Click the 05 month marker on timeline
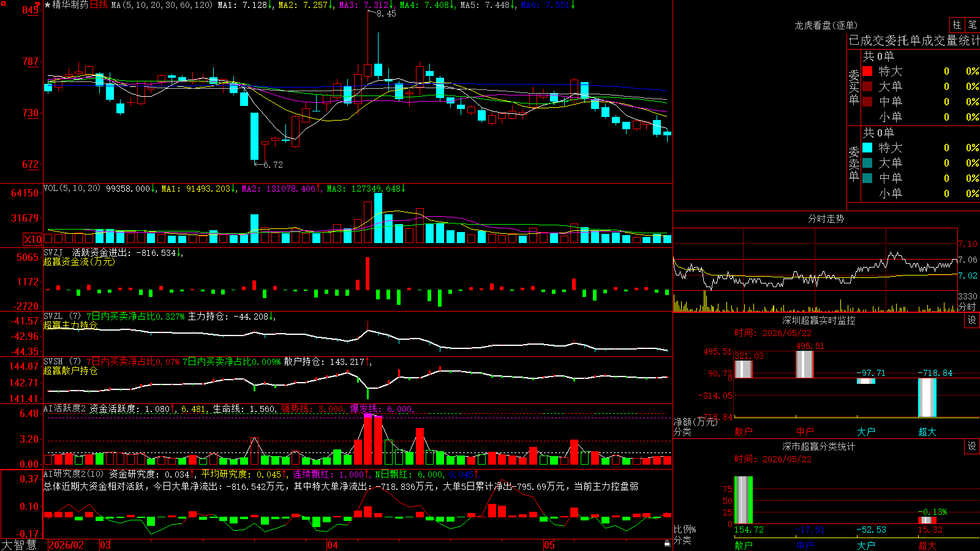 pos(549,545)
